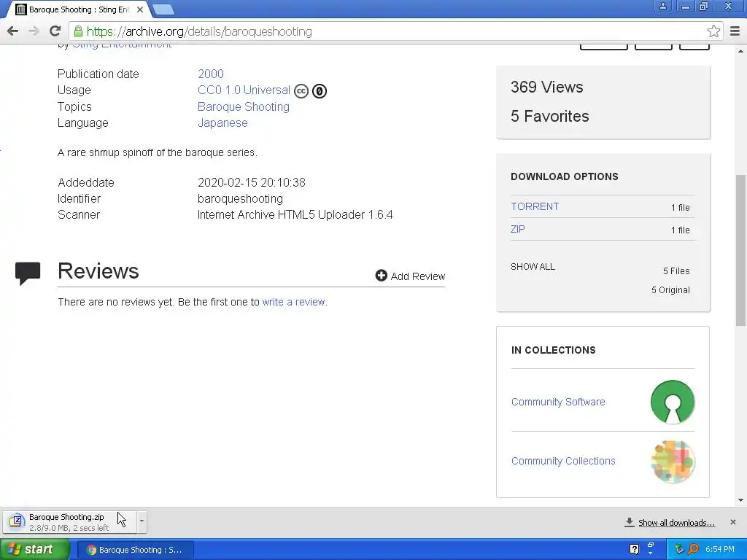Click the Reviews speech bubble icon

click(28, 273)
